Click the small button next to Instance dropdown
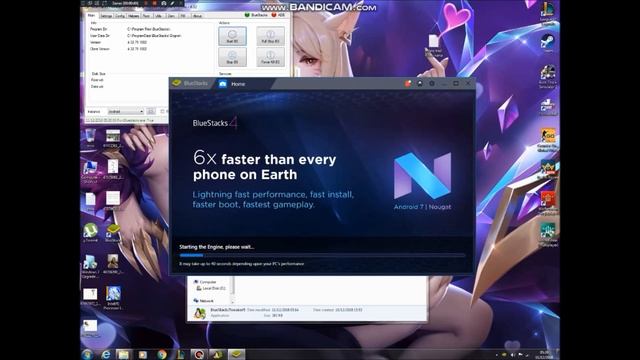The width and height of the screenshot is (640, 360). pos(151,111)
